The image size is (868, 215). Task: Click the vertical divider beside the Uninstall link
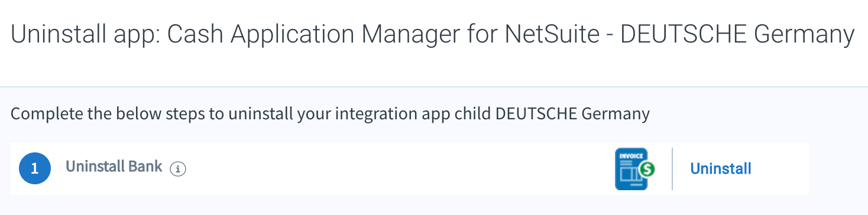(x=672, y=169)
